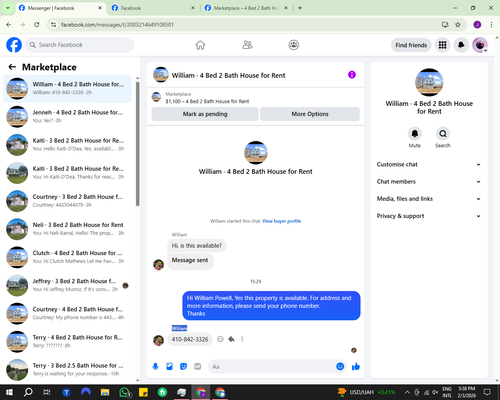Viewport: 500px width, 400px height.
Task: Open the View buyer profile link
Action: coord(281,221)
